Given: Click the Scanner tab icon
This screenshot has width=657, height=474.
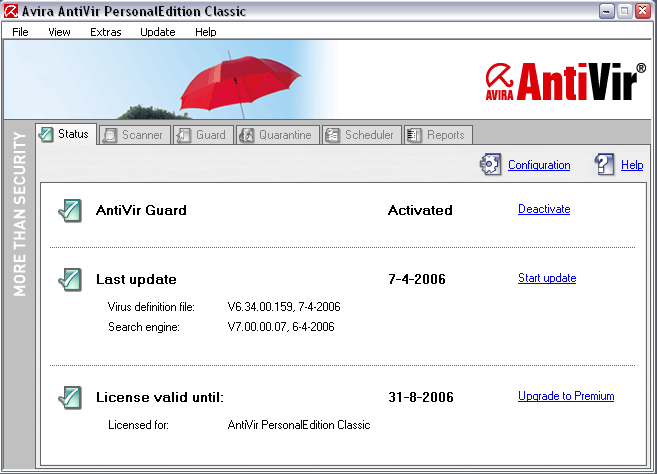Looking at the screenshot, I should [x=109, y=135].
